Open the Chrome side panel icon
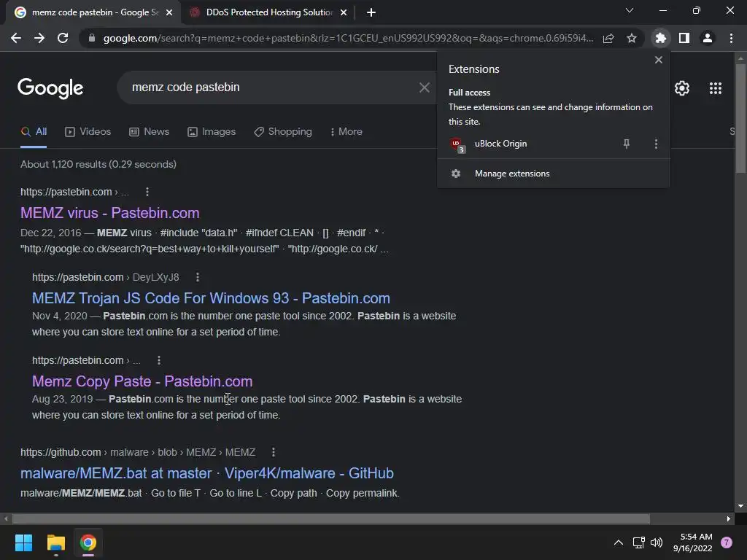Screen dimensions: 747x560 [684, 38]
